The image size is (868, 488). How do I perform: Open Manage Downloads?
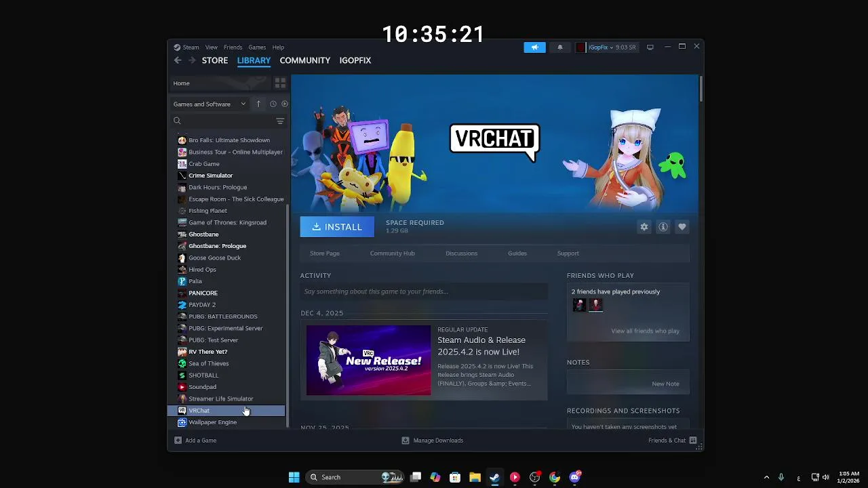point(432,441)
